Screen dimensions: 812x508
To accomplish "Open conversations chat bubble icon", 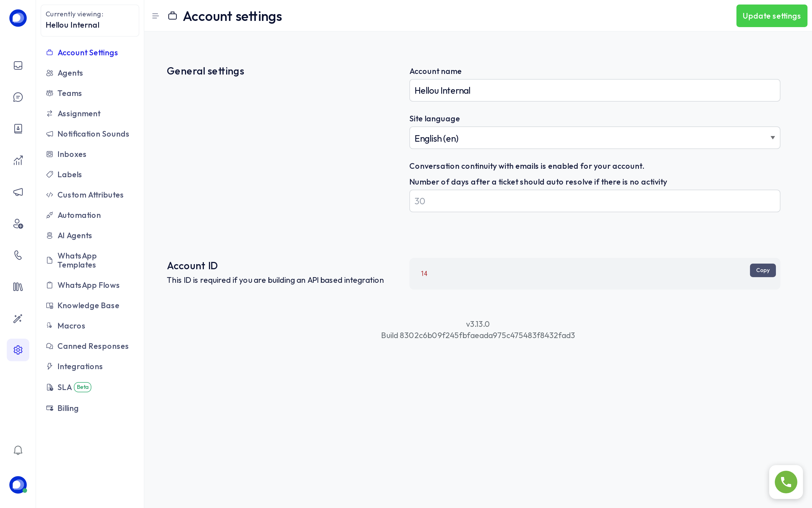I will [x=18, y=97].
